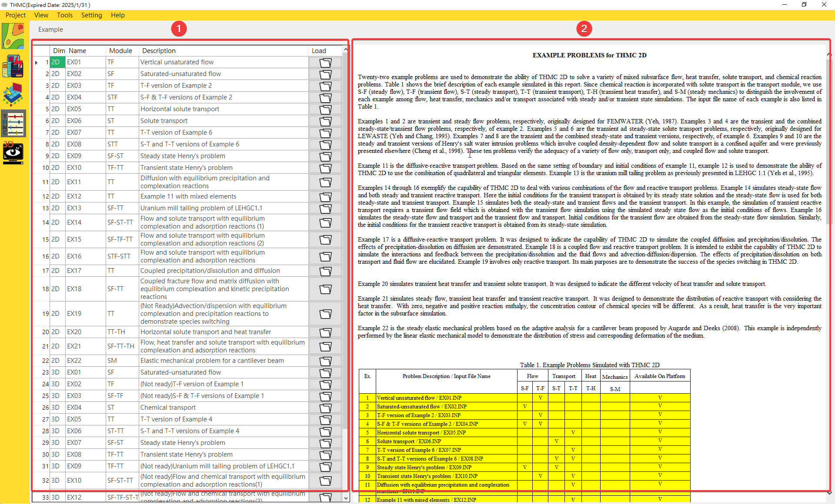Open the Tools menu
The height and width of the screenshot is (504, 835).
tap(65, 15)
